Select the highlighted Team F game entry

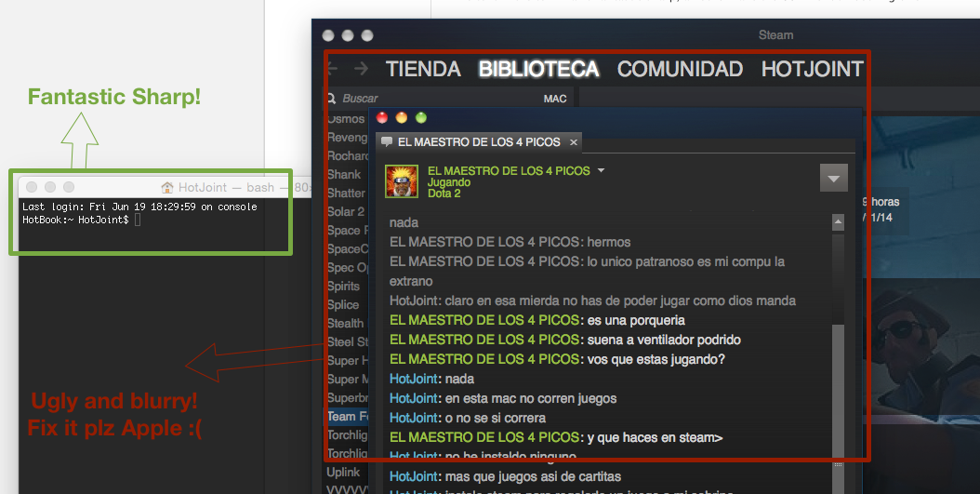348,417
